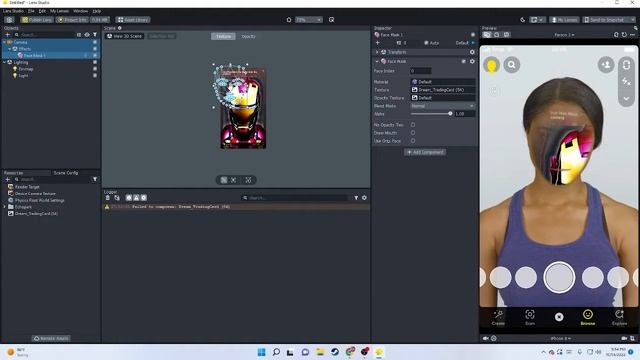The image size is (640, 360).
Task: Toggle the eye visibility filter in Objects panel
Action: point(87,35)
